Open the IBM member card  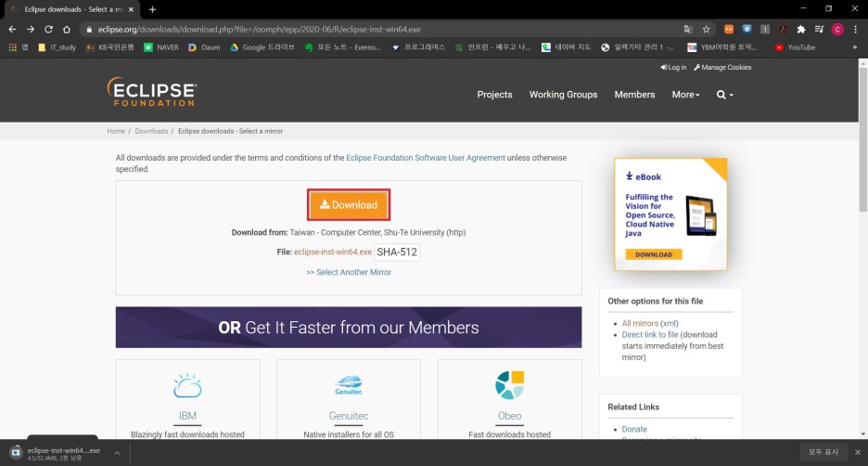(x=187, y=400)
